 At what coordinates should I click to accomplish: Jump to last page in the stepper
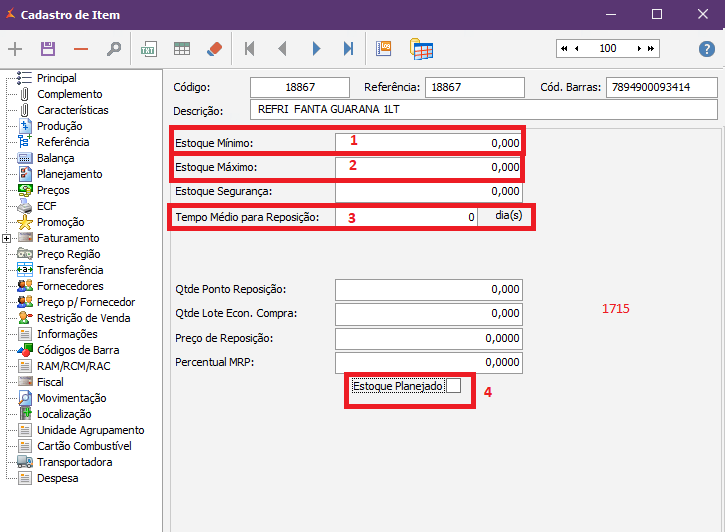tap(651, 49)
